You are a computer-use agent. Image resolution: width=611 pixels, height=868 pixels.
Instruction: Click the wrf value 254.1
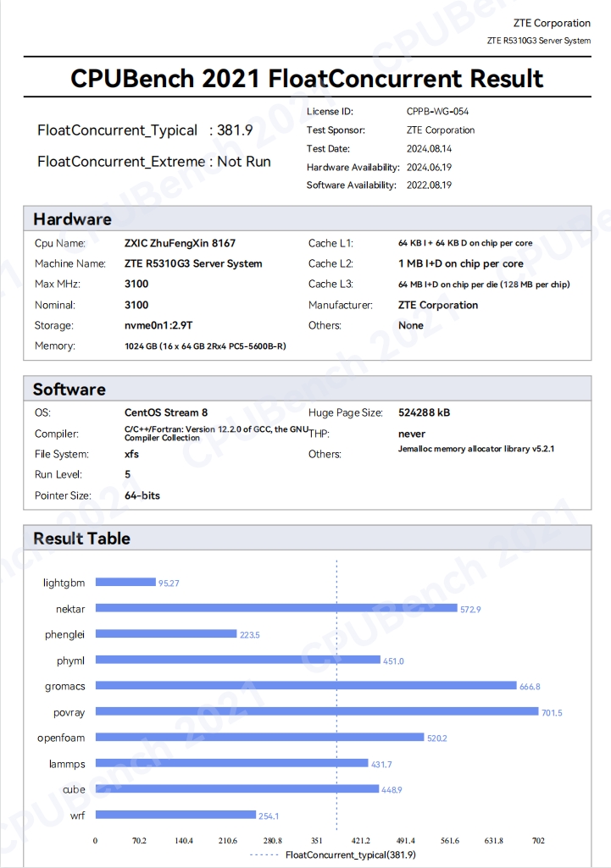click(269, 816)
